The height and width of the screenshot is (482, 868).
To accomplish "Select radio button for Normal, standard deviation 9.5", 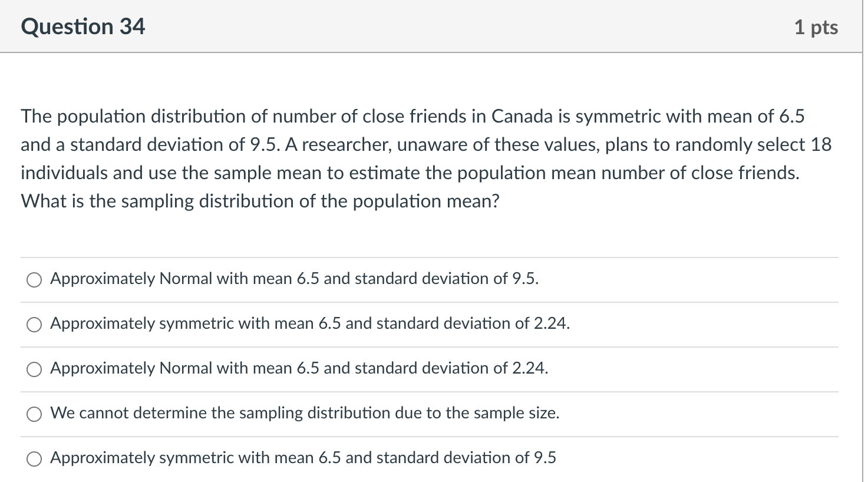I will click(x=34, y=280).
